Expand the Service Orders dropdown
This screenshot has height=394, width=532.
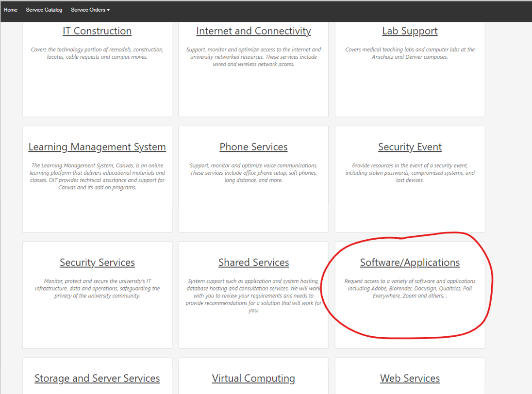[90, 10]
